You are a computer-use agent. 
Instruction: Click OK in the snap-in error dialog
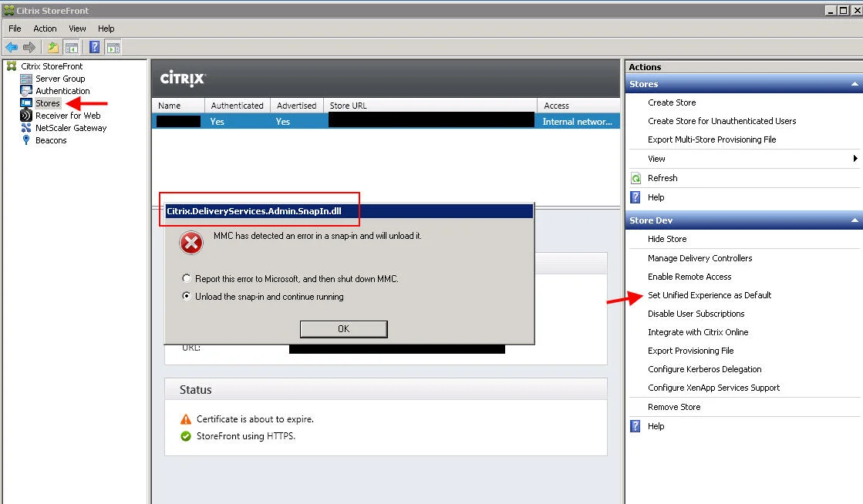click(x=343, y=328)
